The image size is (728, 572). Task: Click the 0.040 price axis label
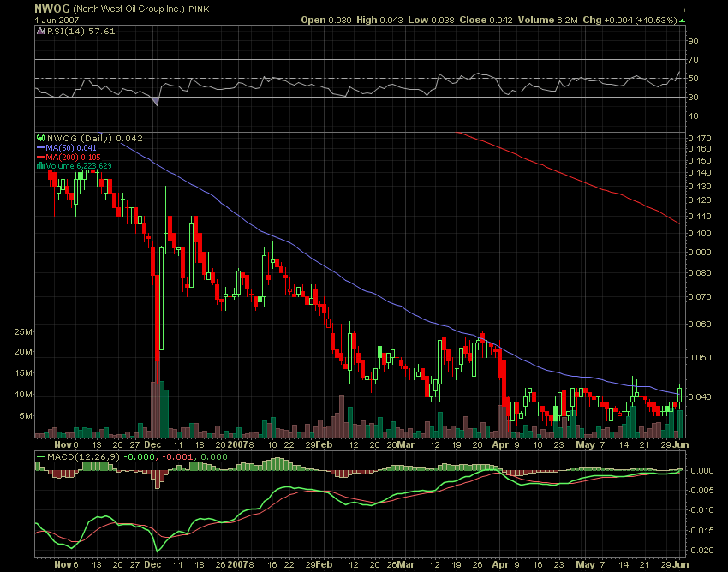[x=700, y=396]
